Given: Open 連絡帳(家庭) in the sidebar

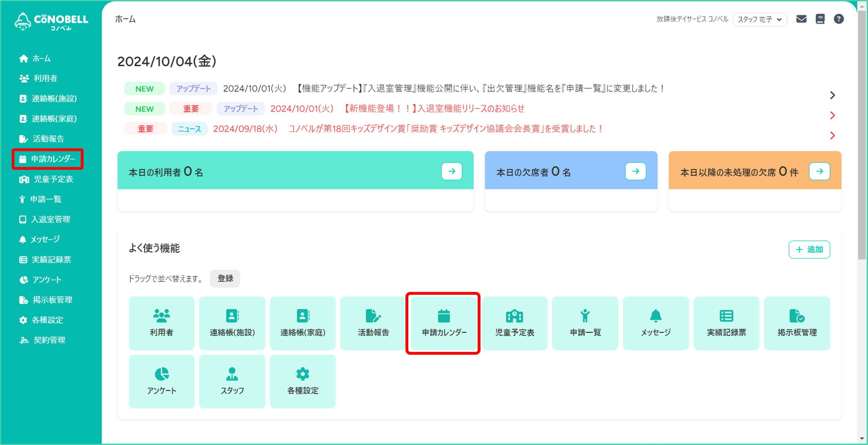Looking at the screenshot, I should pos(48,119).
